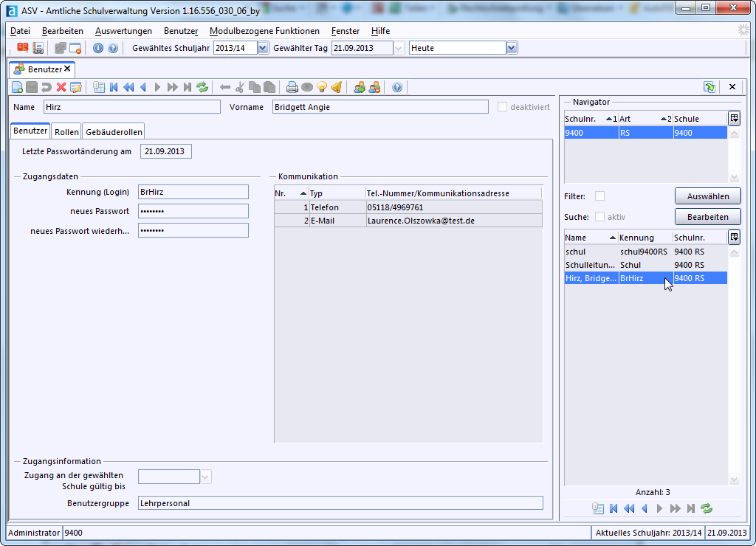Image resolution: width=756 pixels, height=546 pixels.
Task: Click the neues Passwort field
Action: point(193,211)
